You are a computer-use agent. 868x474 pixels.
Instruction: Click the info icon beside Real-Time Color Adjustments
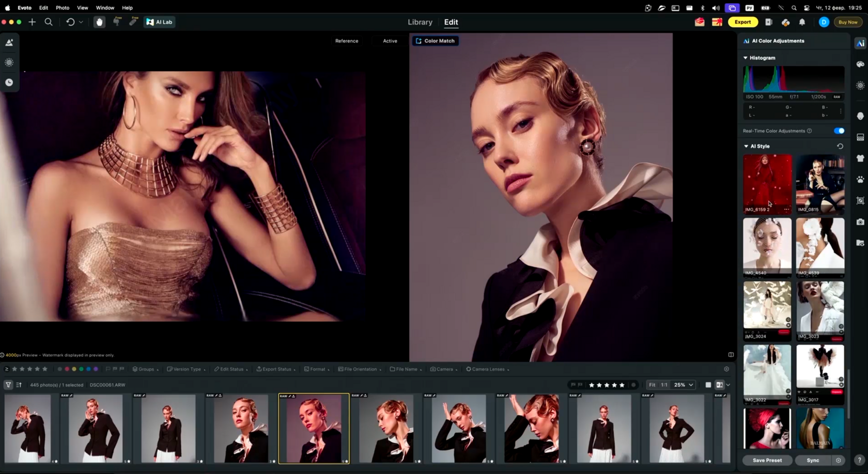[809, 131]
